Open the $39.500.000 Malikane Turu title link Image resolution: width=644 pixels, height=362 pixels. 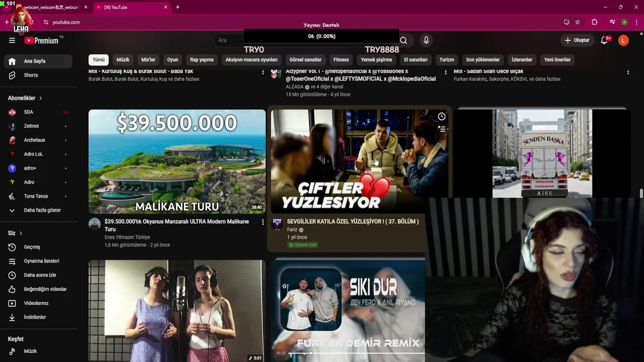(x=177, y=225)
